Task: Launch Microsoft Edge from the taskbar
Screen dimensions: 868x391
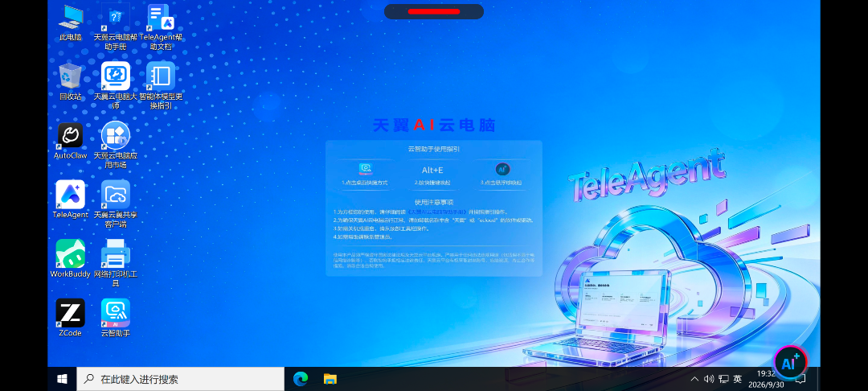Action: (x=300, y=379)
